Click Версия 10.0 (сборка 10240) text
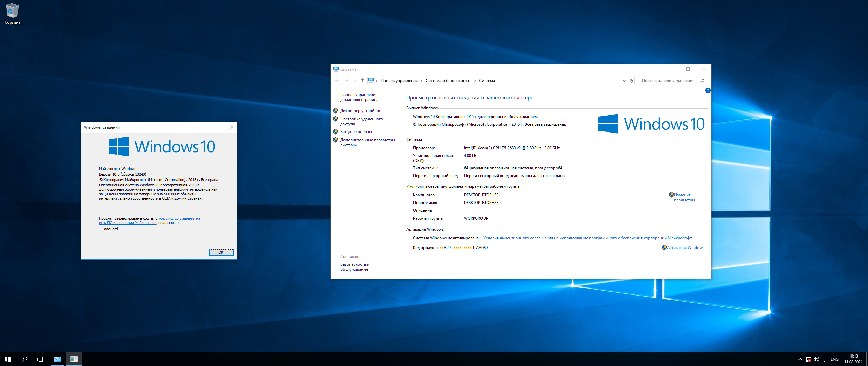The width and height of the screenshot is (868, 366). pyautogui.click(x=122, y=174)
